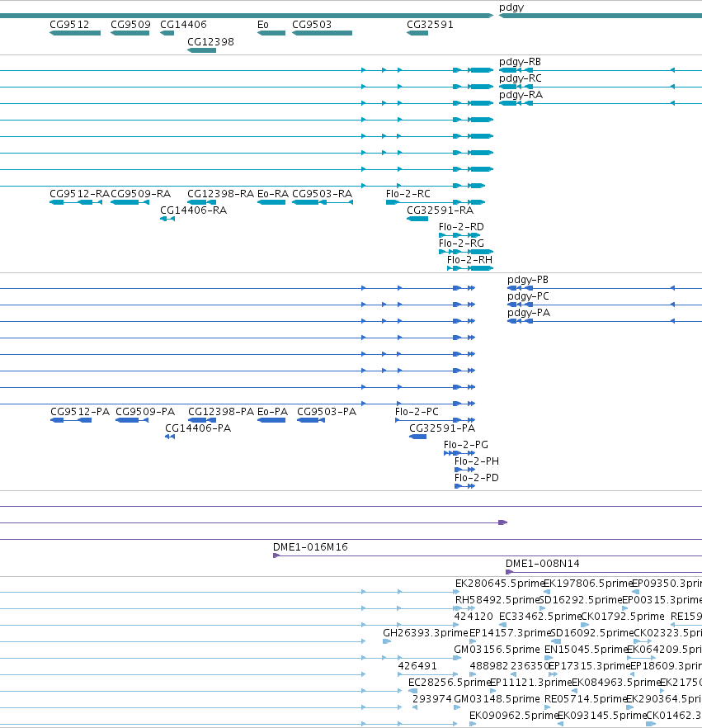Click the pdgy-PC protein label

528,296
